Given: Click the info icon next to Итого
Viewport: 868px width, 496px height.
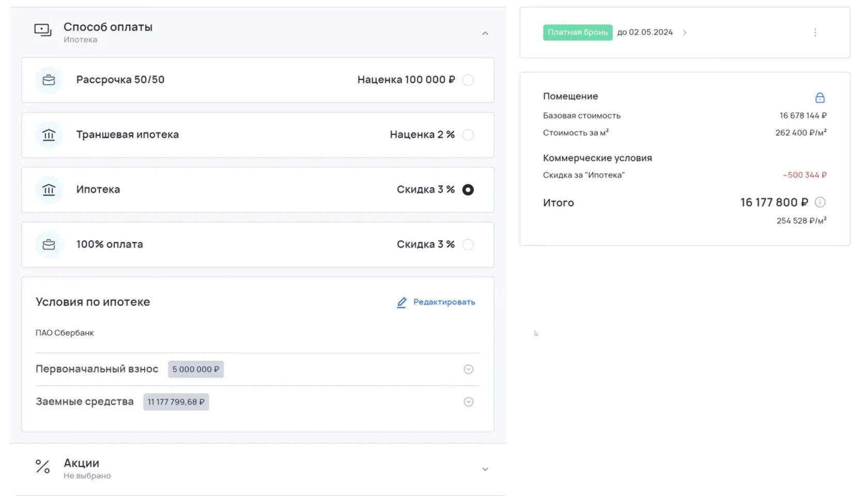Looking at the screenshot, I should (820, 203).
